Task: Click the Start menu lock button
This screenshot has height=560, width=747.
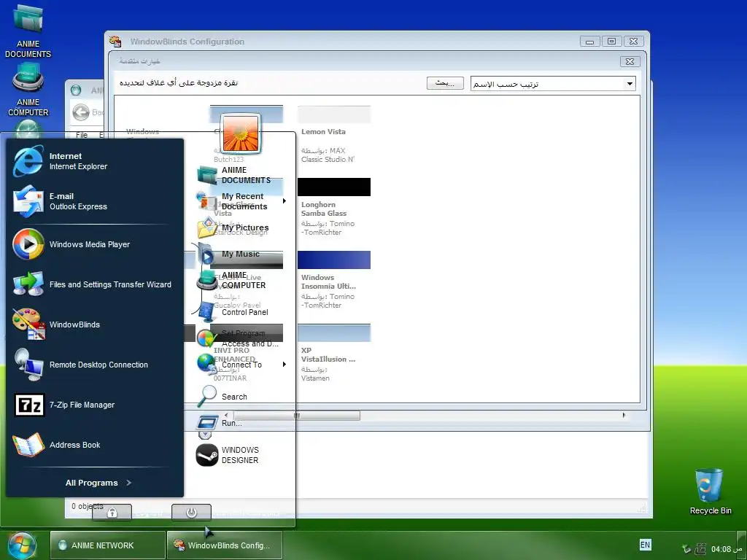Action: pos(112,513)
